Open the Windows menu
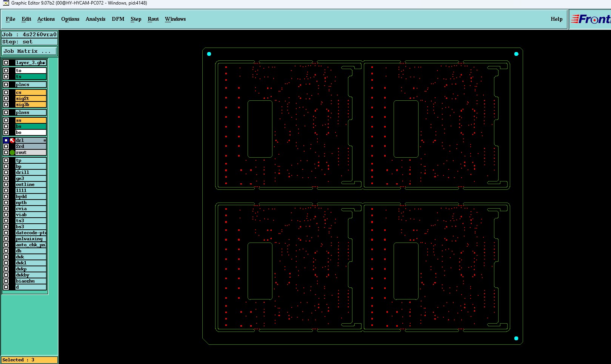 pyautogui.click(x=175, y=19)
